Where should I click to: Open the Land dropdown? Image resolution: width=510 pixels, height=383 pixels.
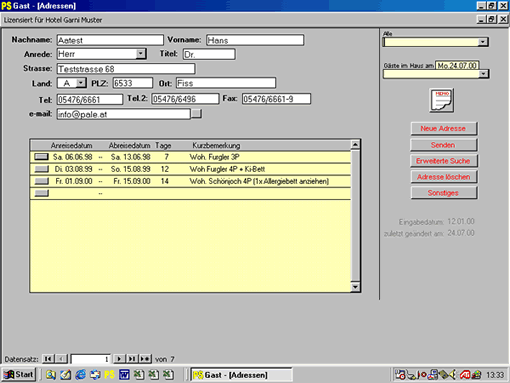click(x=81, y=83)
